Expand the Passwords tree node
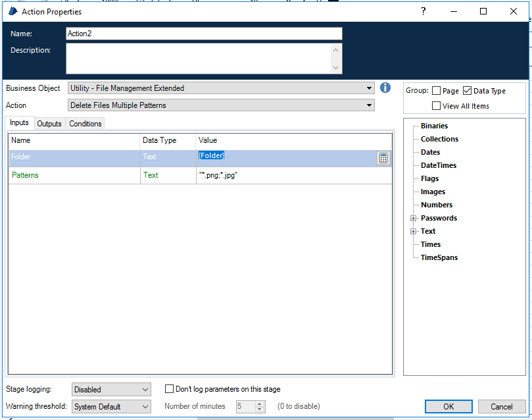 pos(414,218)
